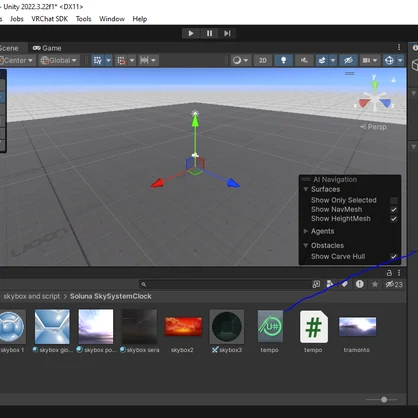Screen dimensions: 418x418
Task: Toggle scene lighting bulb icon
Action: click(283, 60)
